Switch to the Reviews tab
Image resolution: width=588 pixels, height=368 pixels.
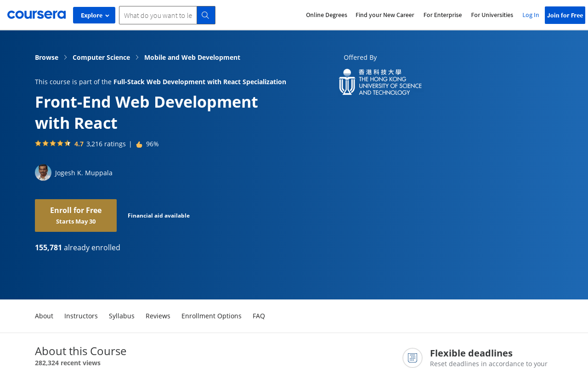click(158, 316)
